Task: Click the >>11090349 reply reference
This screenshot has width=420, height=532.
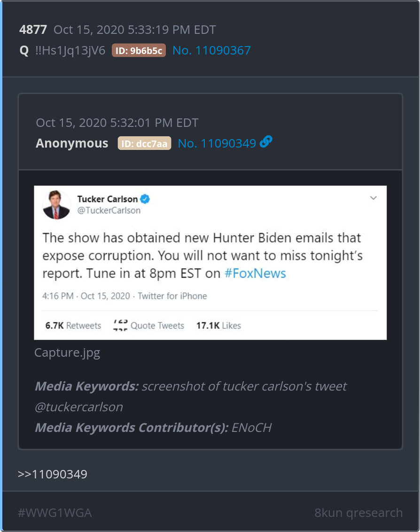Action: [53, 474]
